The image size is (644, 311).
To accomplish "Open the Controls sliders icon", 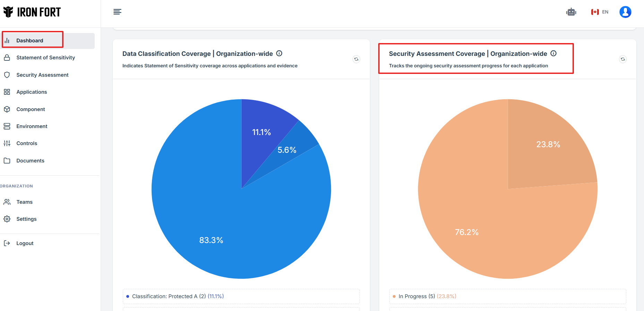I will (7, 143).
